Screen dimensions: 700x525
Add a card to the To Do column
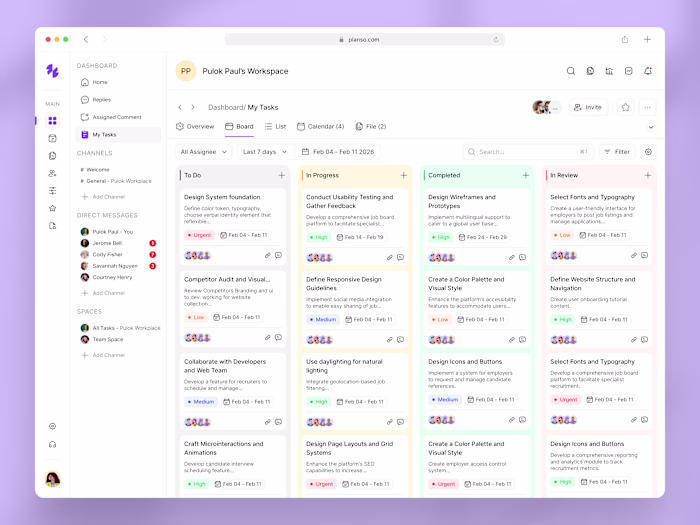[282, 175]
